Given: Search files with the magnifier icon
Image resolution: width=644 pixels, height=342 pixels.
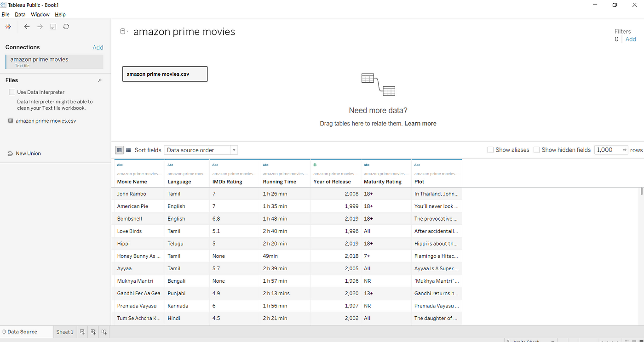Looking at the screenshot, I should pos(100,80).
